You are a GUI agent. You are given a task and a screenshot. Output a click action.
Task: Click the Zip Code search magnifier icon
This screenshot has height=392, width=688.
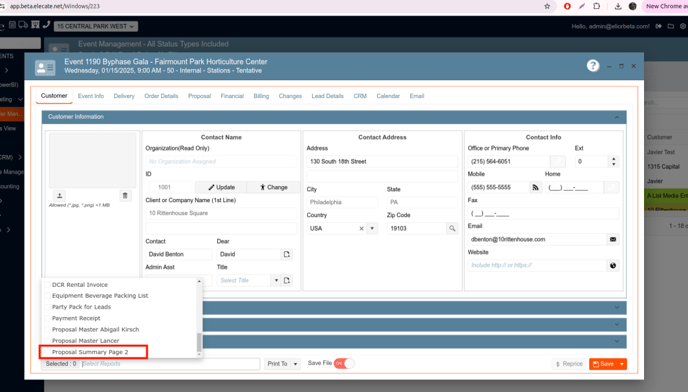(452, 228)
